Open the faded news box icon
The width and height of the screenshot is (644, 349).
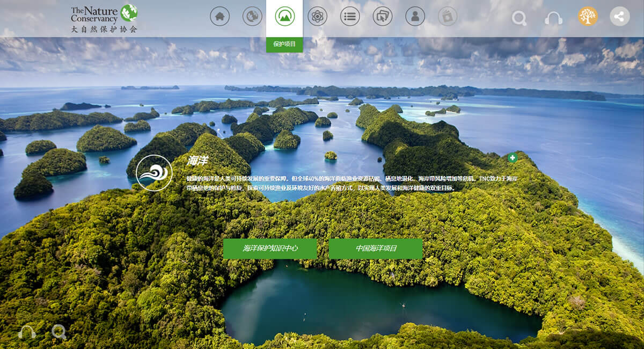448,16
